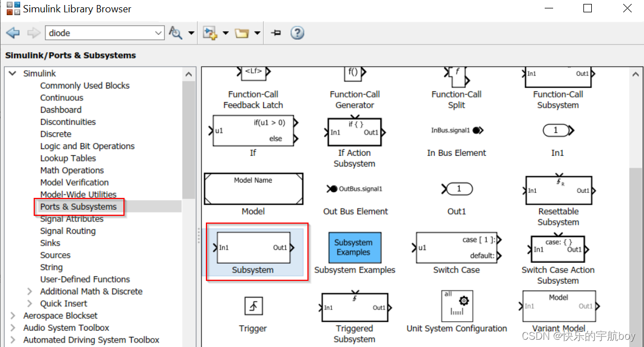Click the back navigation arrow
Viewport: 644px width, 347px height.
pyautogui.click(x=13, y=33)
